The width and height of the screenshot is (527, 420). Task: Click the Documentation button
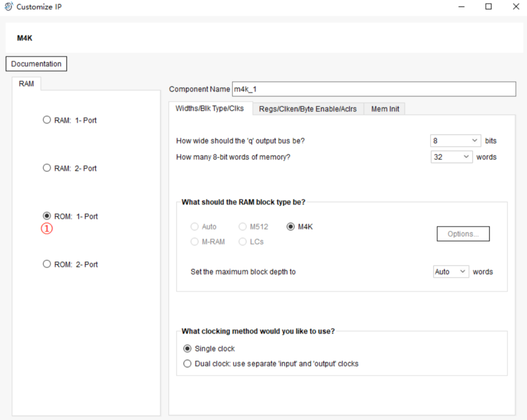[x=36, y=64]
